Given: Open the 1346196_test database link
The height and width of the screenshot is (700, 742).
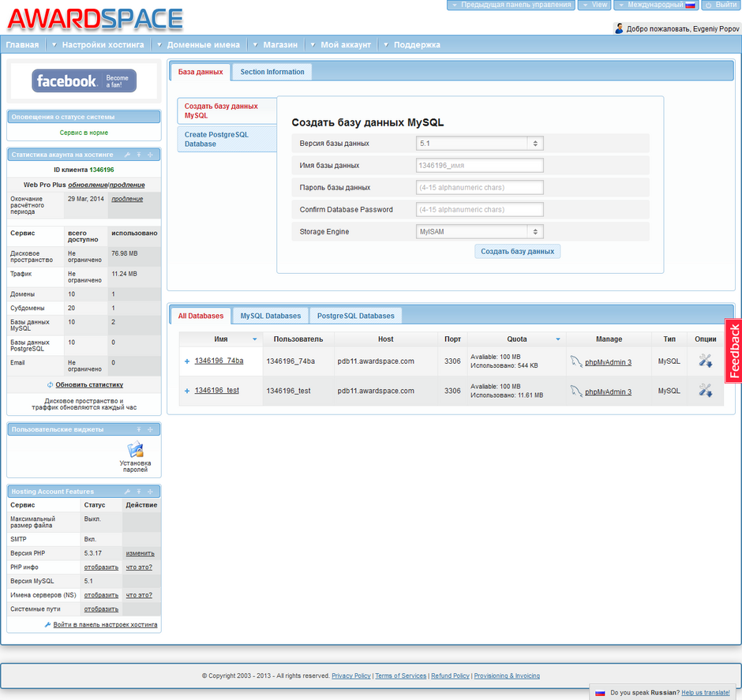Looking at the screenshot, I should (217, 390).
